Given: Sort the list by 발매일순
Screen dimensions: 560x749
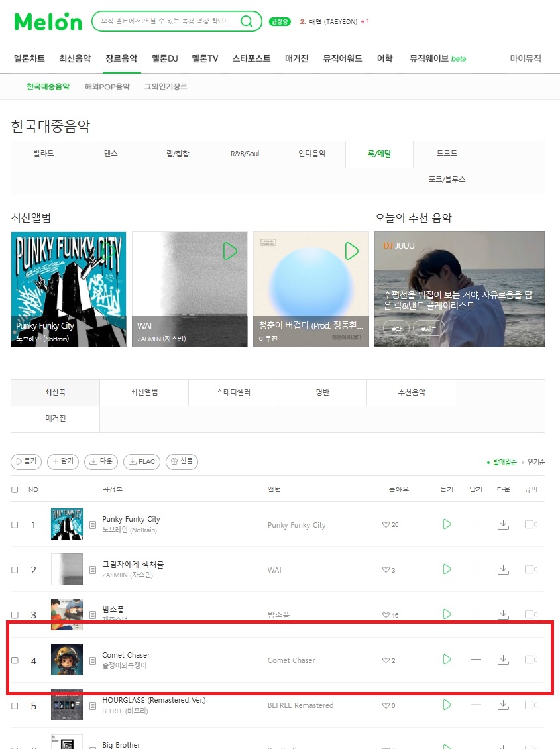Looking at the screenshot, I should tap(504, 462).
